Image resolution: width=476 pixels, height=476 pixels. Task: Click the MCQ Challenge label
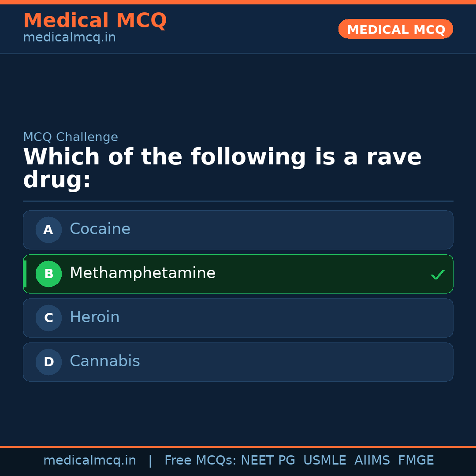[71, 137]
